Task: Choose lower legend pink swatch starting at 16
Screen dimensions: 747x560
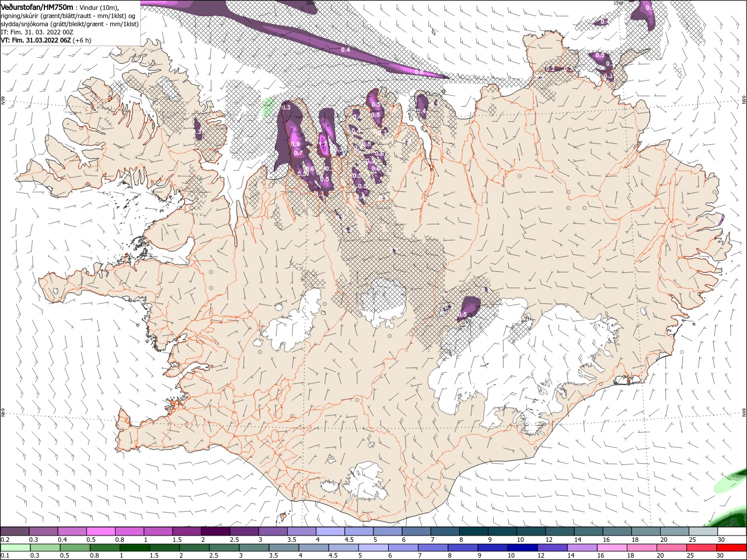Action: click(x=611, y=548)
